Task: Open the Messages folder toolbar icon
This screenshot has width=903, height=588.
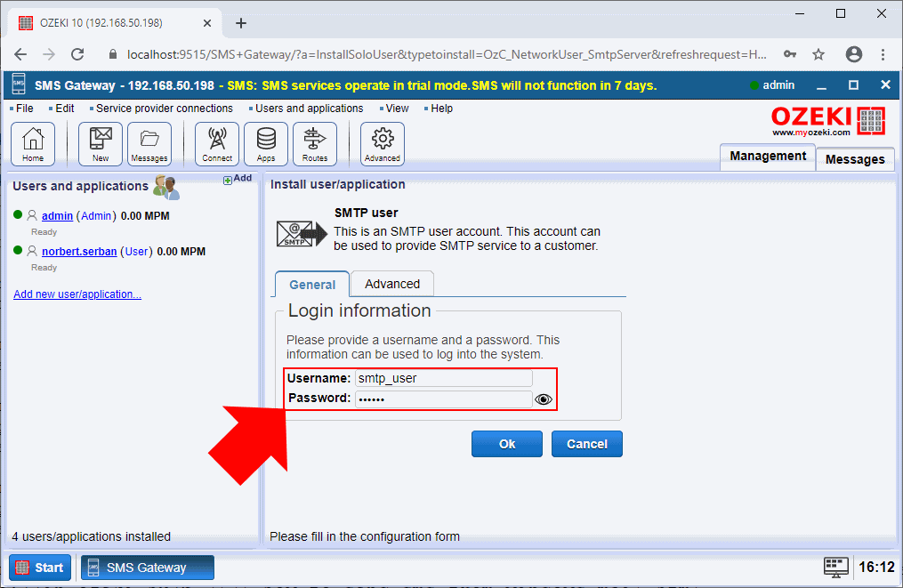Action: (149, 144)
